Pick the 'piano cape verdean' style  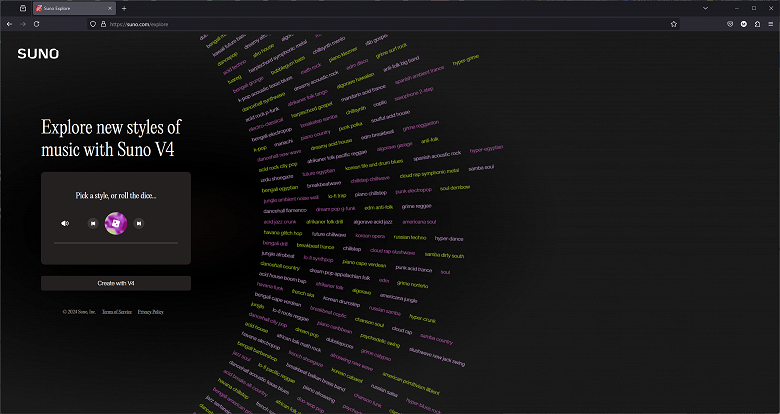pyautogui.click(x=364, y=263)
